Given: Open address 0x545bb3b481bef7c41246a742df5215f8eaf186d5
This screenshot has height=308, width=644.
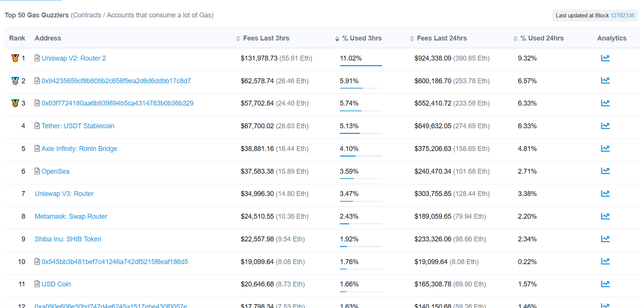Looking at the screenshot, I should (x=114, y=262).
